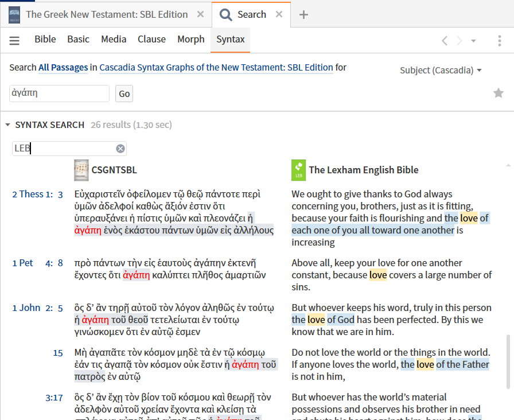Open the 1 Pet 4:8 reference

[x=37, y=263]
